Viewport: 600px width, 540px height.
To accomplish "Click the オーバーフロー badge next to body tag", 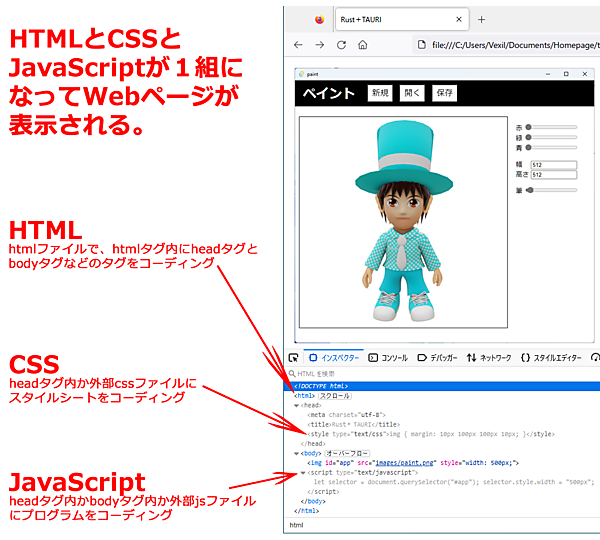I will pyautogui.click(x=347, y=454).
